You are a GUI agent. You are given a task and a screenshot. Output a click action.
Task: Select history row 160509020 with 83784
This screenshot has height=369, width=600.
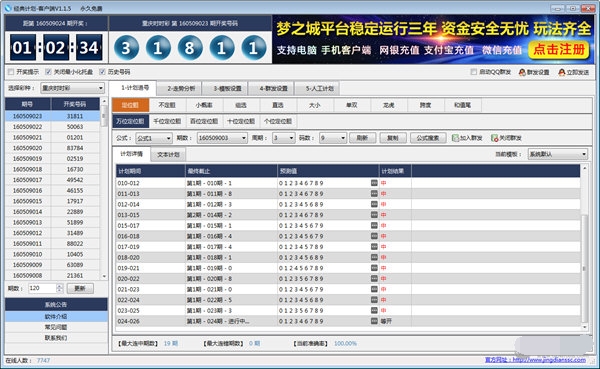pos(52,148)
